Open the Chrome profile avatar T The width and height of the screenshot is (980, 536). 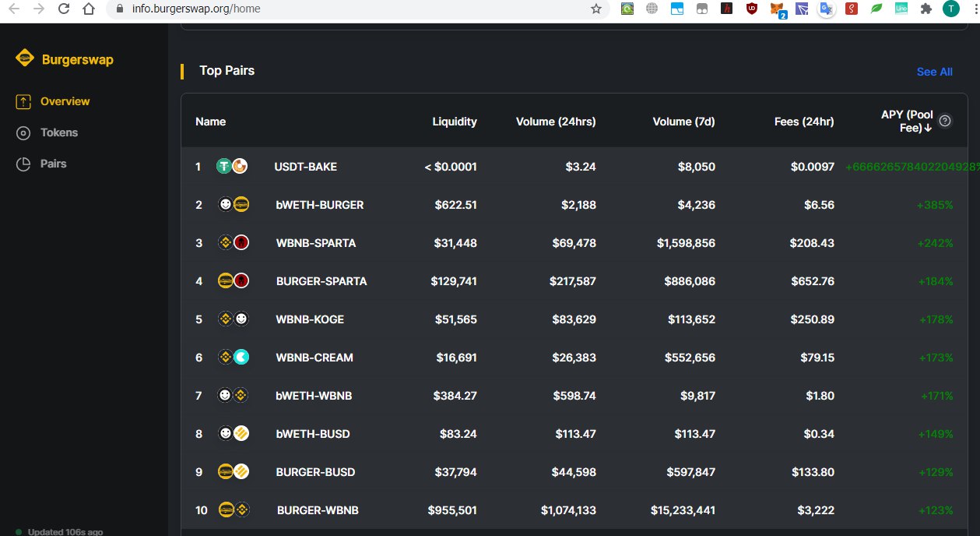pos(950,9)
